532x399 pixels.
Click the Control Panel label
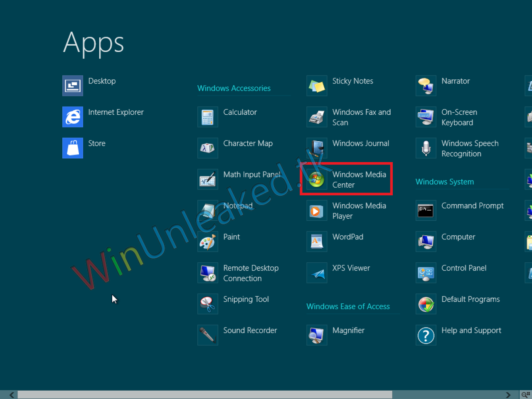(464, 268)
